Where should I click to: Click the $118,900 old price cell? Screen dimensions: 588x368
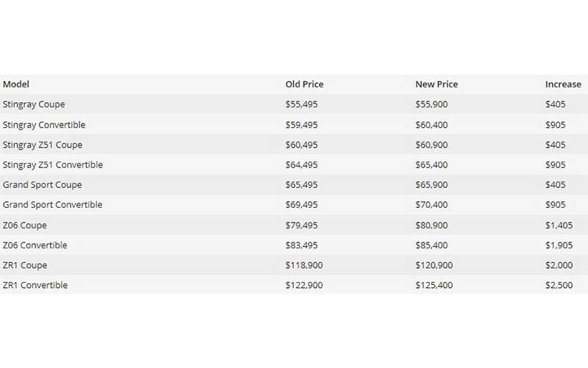coord(304,265)
